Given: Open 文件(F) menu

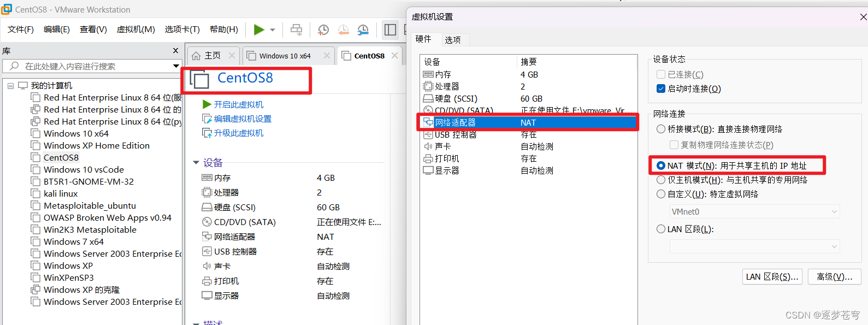Looking at the screenshot, I should pos(21,29).
